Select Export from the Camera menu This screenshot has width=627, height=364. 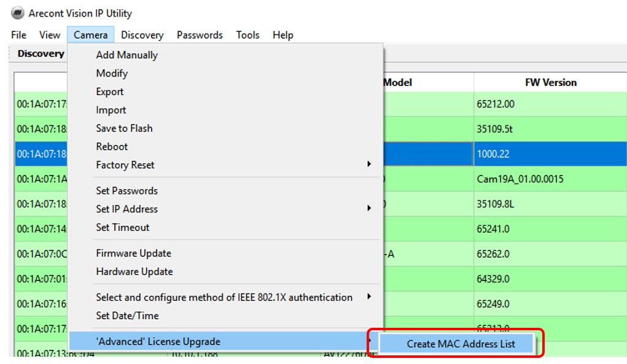[x=111, y=91]
